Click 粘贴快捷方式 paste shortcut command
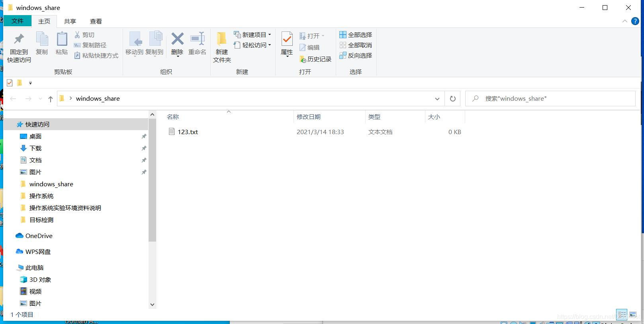The width and height of the screenshot is (644, 324). point(96,56)
